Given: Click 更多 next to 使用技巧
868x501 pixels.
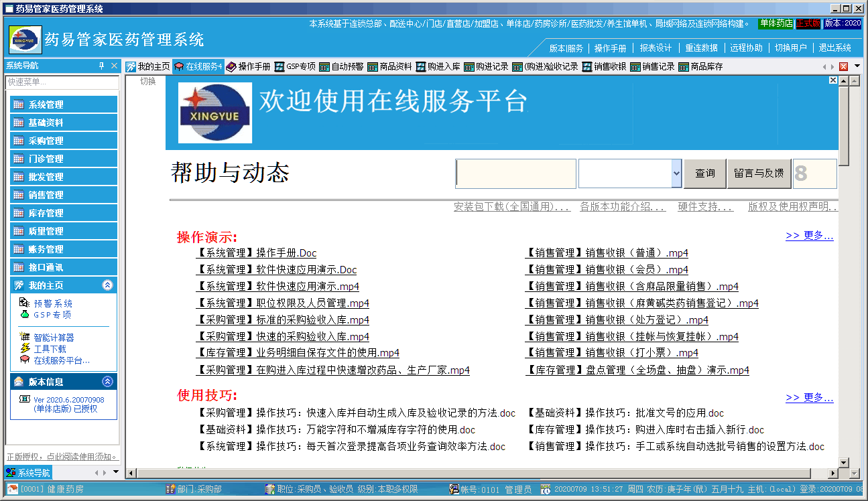Looking at the screenshot, I should pyautogui.click(x=810, y=398).
